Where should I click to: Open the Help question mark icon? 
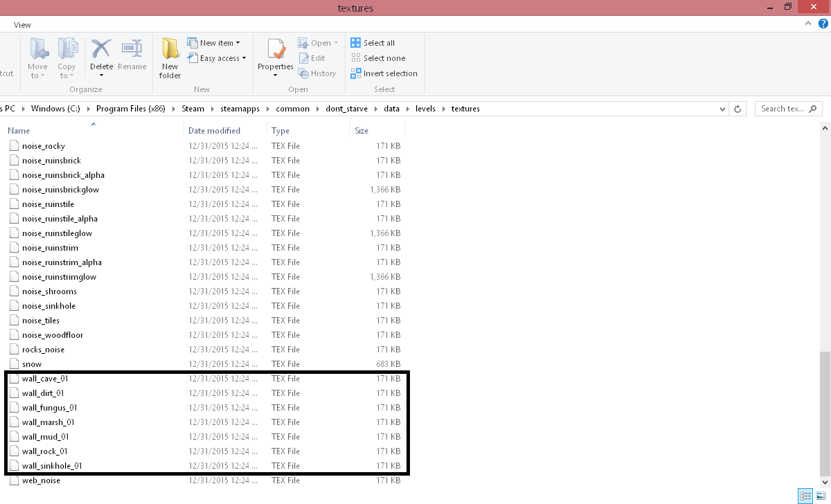click(823, 24)
